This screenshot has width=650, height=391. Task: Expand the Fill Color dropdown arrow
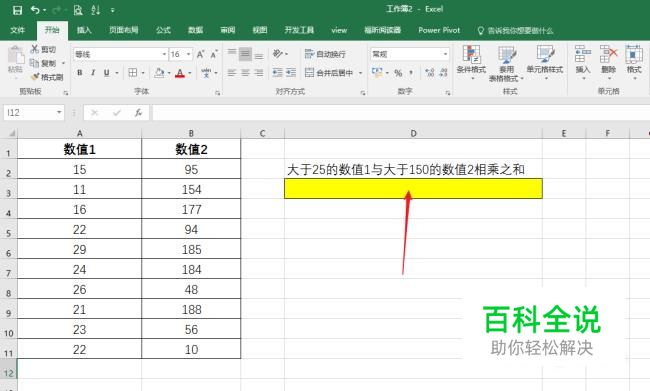(169, 73)
